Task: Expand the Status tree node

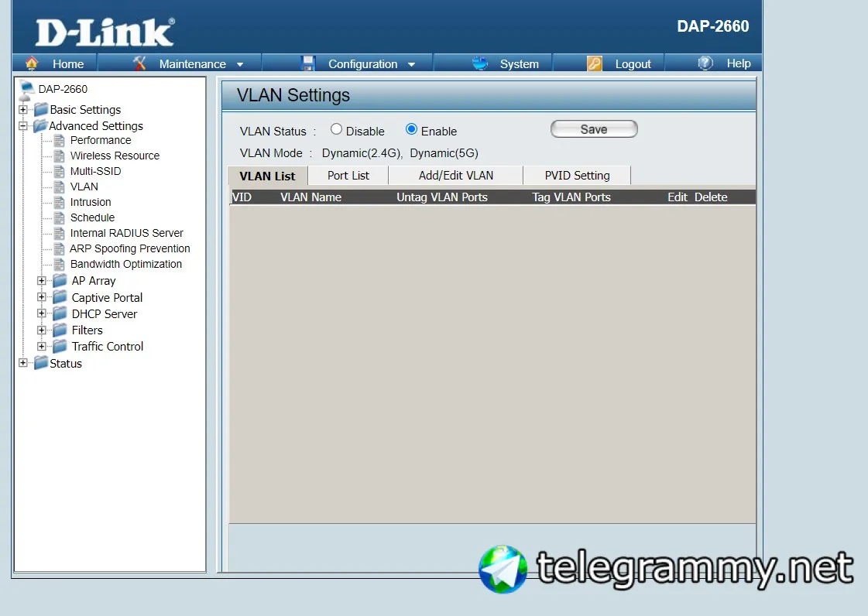Action: click(22, 363)
